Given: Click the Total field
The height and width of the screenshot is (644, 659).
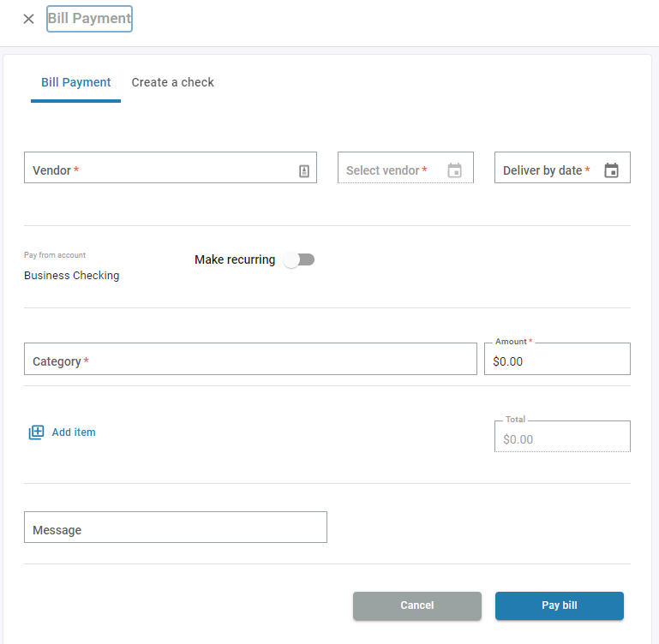Looking at the screenshot, I should click(561, 438).
